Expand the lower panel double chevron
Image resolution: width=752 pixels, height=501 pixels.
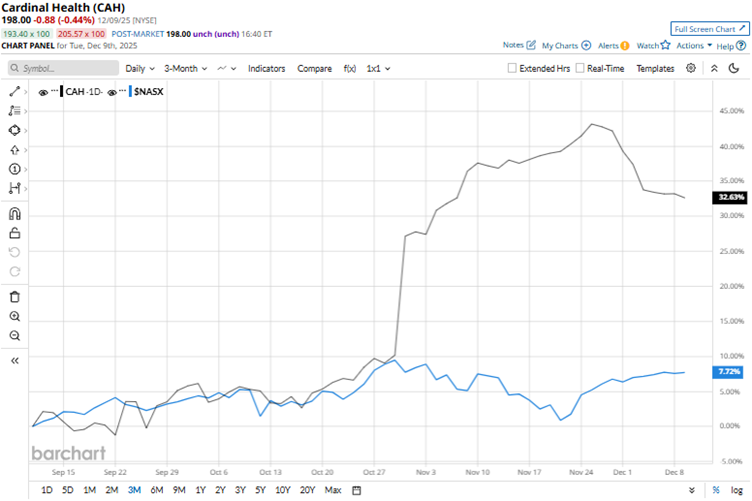[x=692, y=490]
